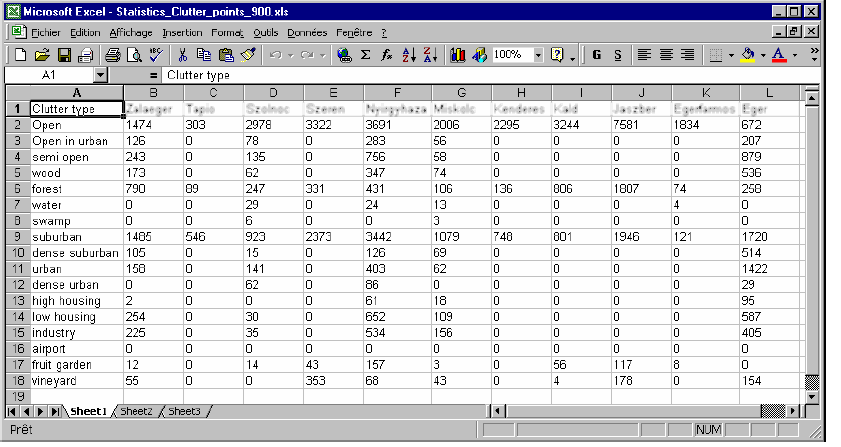Open the borders dropdown arrow

point(731,54)
